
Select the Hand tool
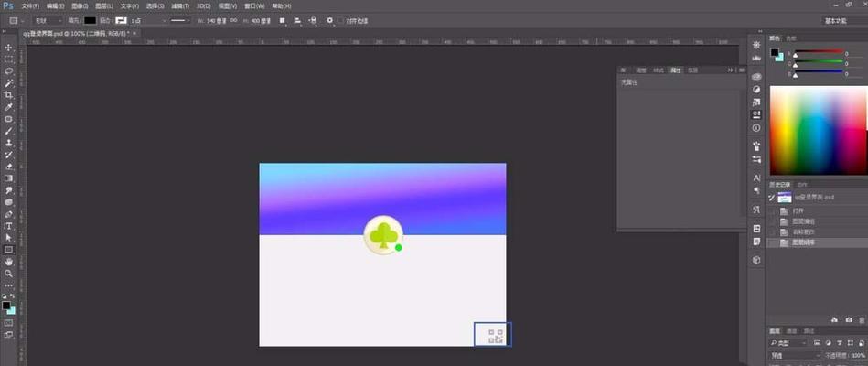point(8,262)
